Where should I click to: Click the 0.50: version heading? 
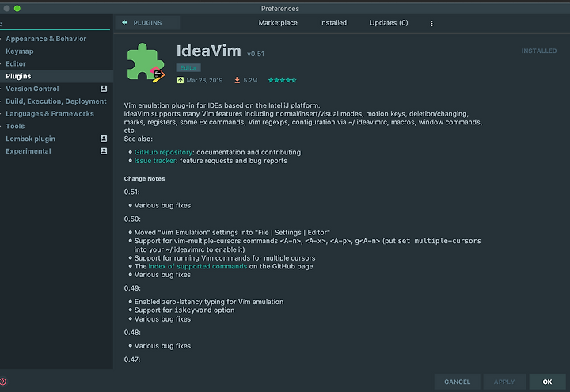pos(132,219)
